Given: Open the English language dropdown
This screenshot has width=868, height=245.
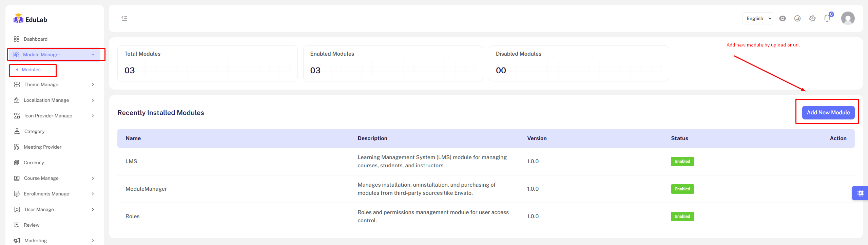Looking at the screenshot, I should point(757,19).
